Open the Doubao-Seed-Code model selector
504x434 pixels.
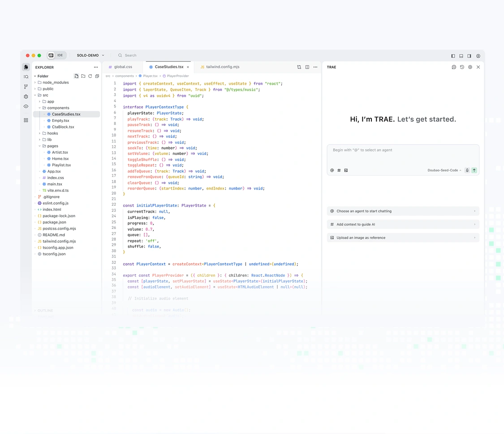[444, 170]
